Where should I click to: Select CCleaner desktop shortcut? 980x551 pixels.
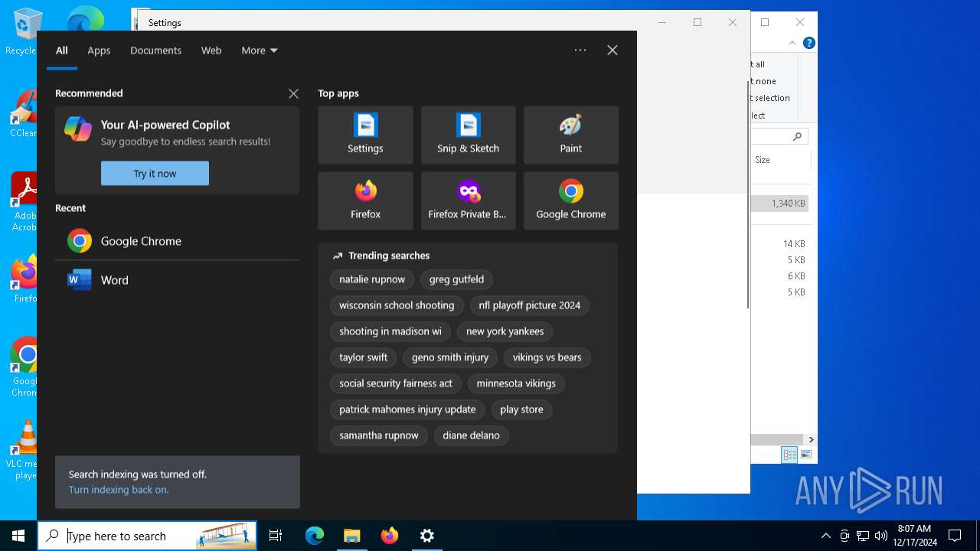(23, 115)
